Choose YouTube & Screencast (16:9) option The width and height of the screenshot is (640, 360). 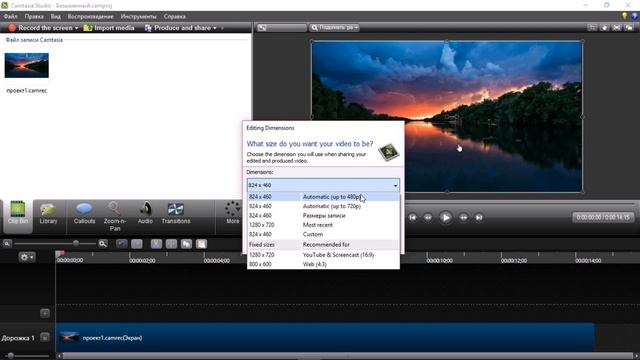click(x=323, y=255)
